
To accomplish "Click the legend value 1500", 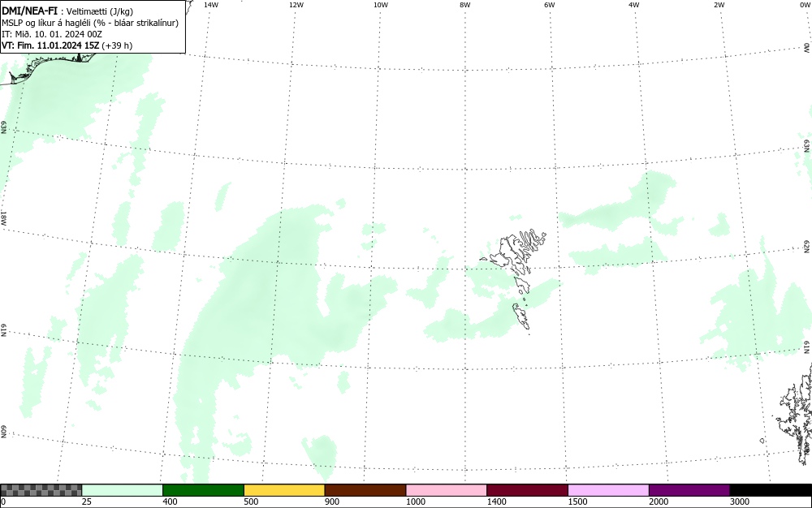I will [578, 502].
